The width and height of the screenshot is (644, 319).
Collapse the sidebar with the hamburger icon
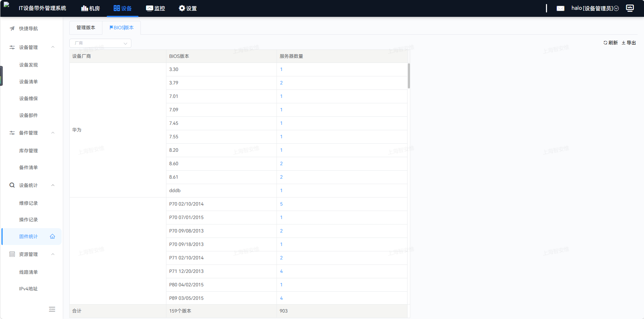point(52,309)
